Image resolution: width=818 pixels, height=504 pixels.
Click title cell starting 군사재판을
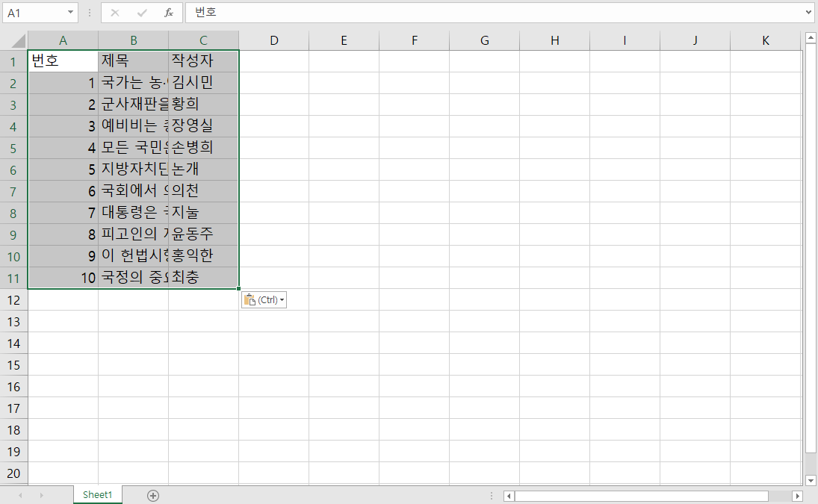click(x=134, y=105)
